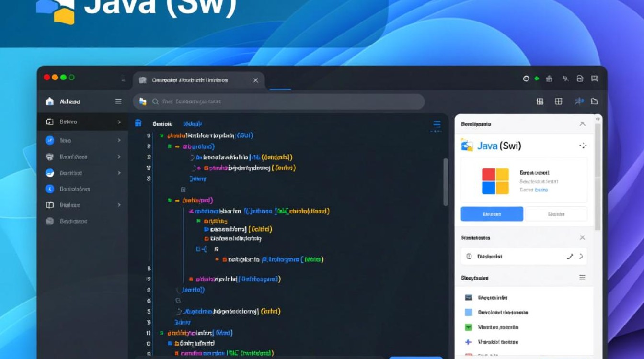
Task: Click the green status dot in the title bar
Action: coord(537,79)
